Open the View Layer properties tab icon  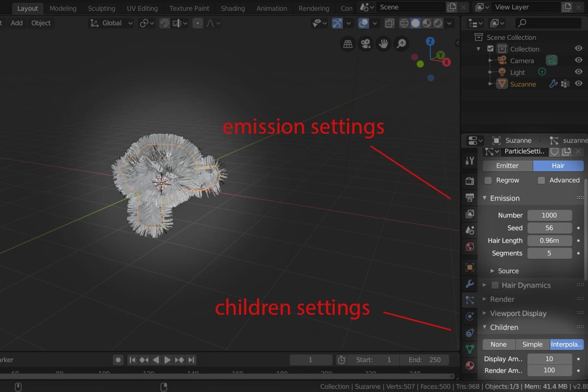pyautogui.click(x=469, y=214)
